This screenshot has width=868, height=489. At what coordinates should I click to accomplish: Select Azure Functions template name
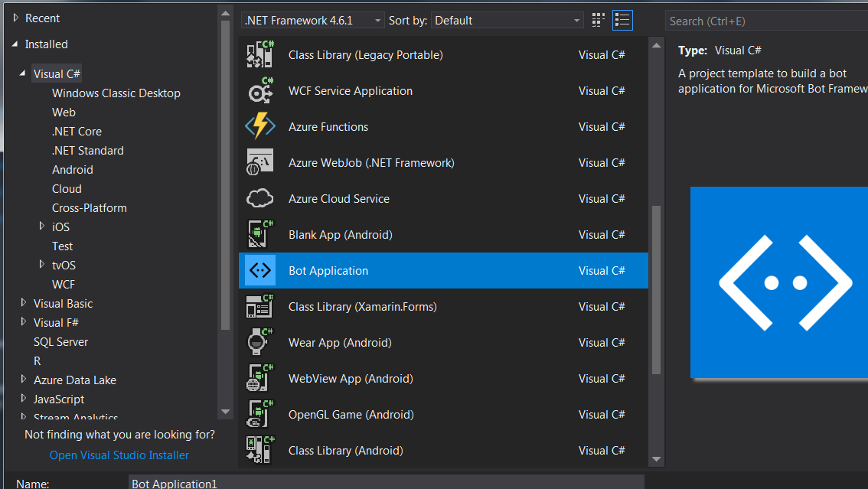tap(328, 127)
